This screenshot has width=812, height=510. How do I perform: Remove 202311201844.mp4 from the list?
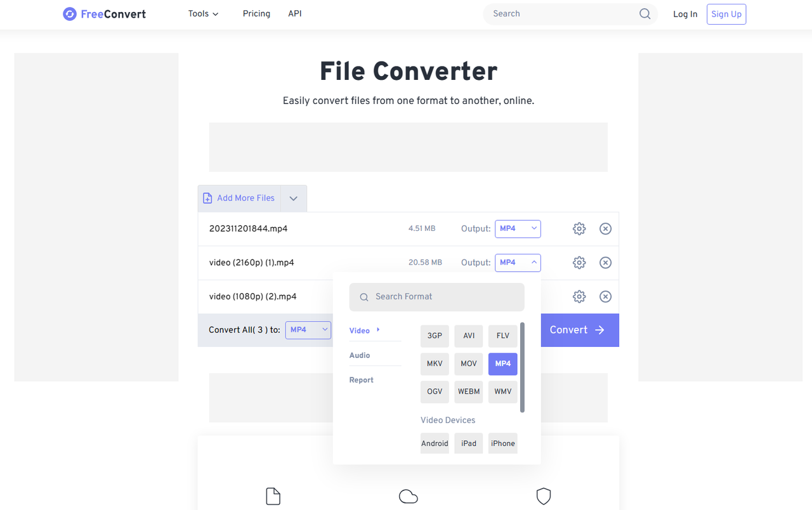[605, 228]
